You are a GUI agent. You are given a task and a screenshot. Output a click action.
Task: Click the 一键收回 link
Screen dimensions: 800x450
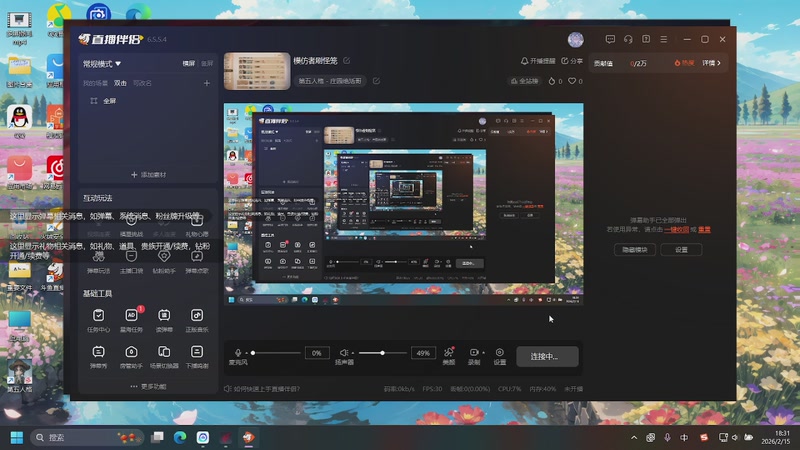(x=677, y=230)
